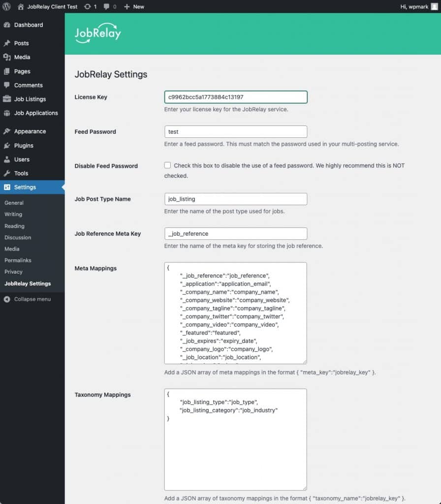Click the user avatar next to wpmark
The image size is (441, 504).
click(x=434, y=6)
